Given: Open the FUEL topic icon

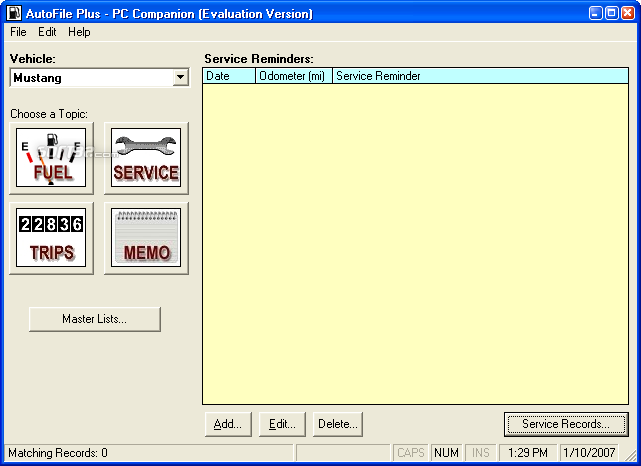Looking at the screenshot, I should point(51,158).
